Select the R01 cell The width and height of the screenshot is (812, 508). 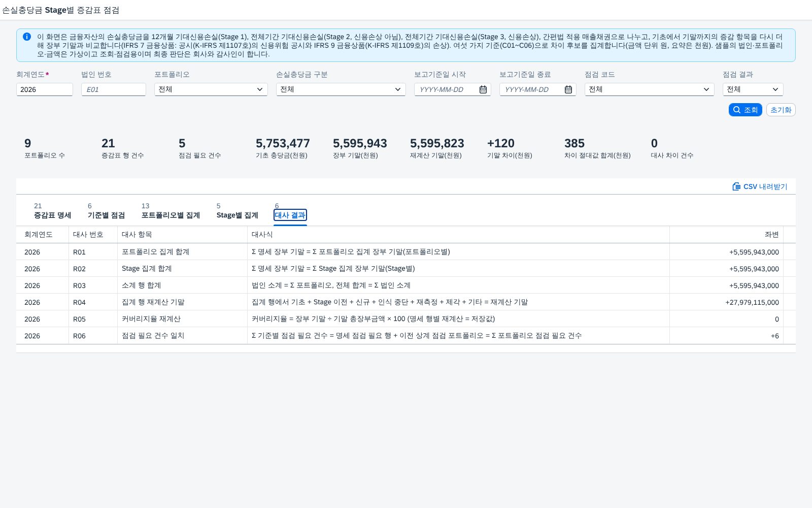tap(93, 252)
